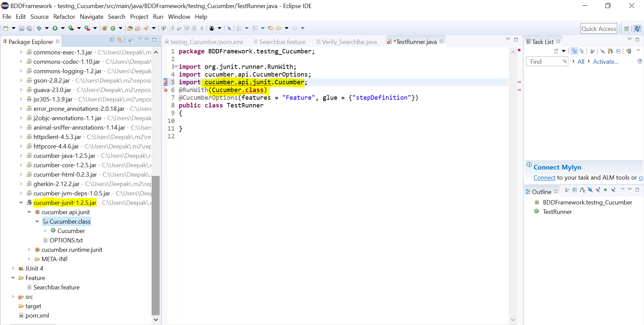Open pom.xml in Package Explorer
644x325 pixels.
click(x=37, y=315)
